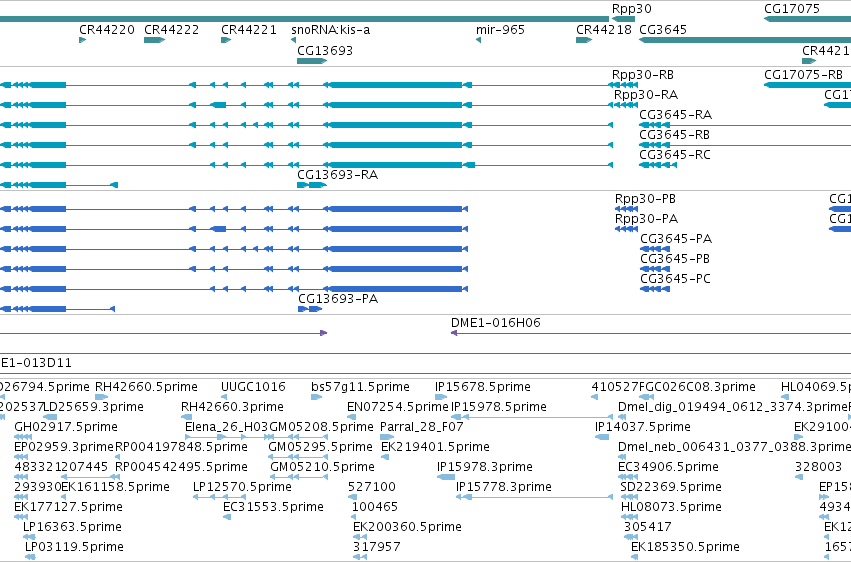The width and height of the screenshot is (851, 562).
Task: Select the Dmel_neb_006431_0377_0388.3prime label
Action: pyautogui.click(x=734, y=448)
